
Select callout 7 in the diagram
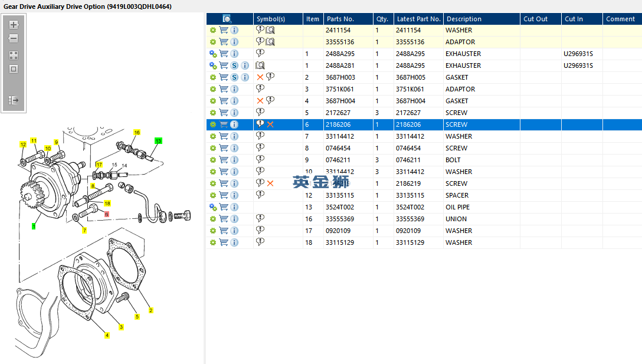point(84,231)
